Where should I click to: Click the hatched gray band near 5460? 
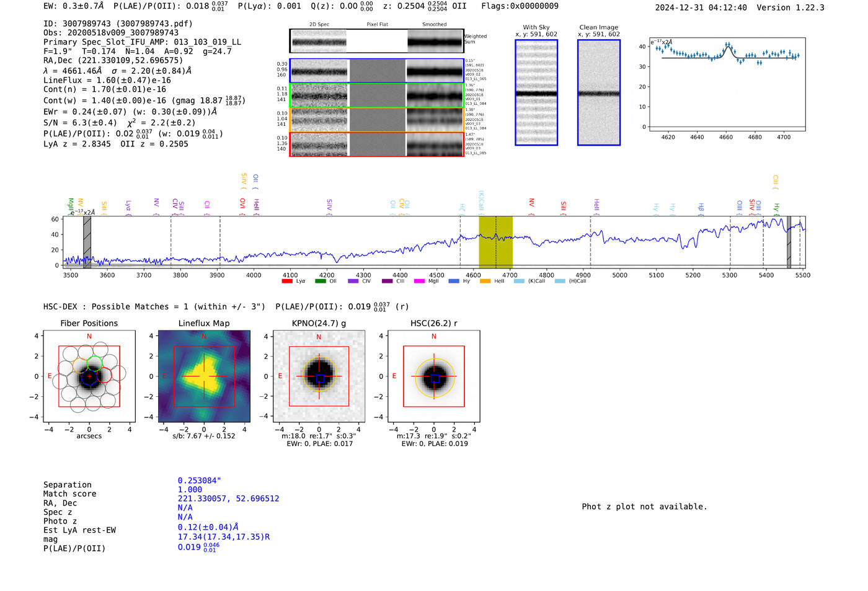click(x=789, y=242)
